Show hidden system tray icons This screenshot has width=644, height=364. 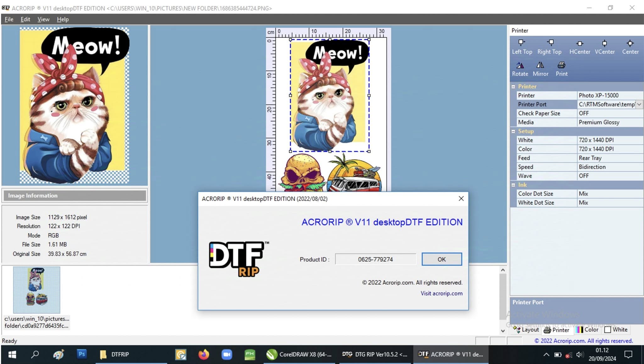pos(546,355)
